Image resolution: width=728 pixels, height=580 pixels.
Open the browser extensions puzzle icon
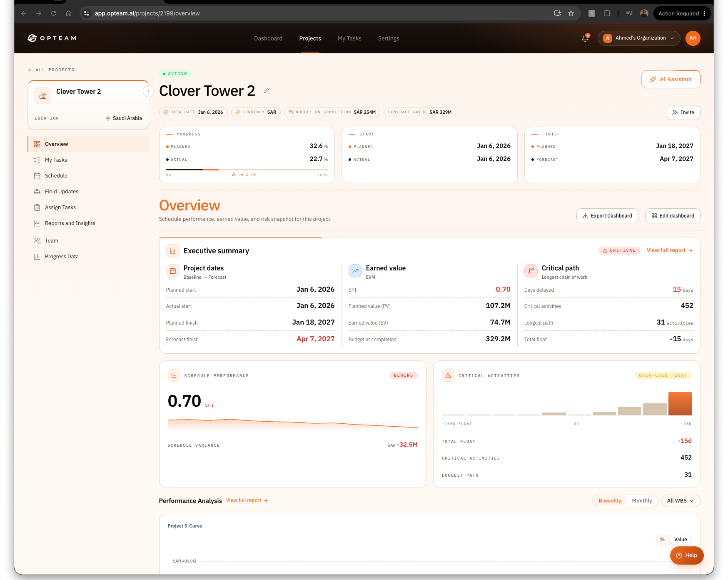click(x=607, y=13)
